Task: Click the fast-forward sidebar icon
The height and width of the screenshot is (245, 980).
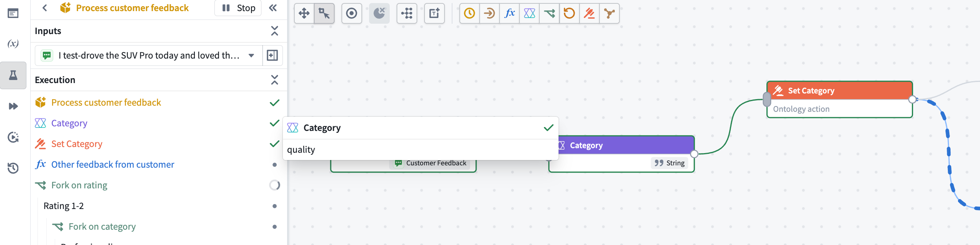Action: 13,106
